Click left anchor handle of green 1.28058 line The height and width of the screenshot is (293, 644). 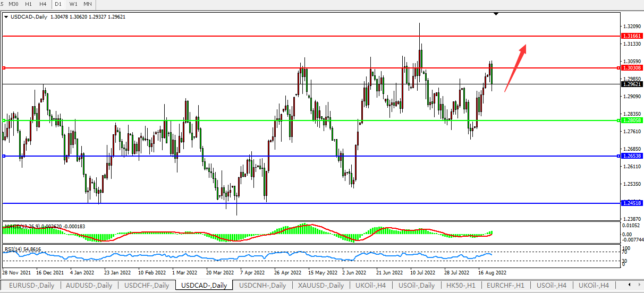(x=4, y=120)
